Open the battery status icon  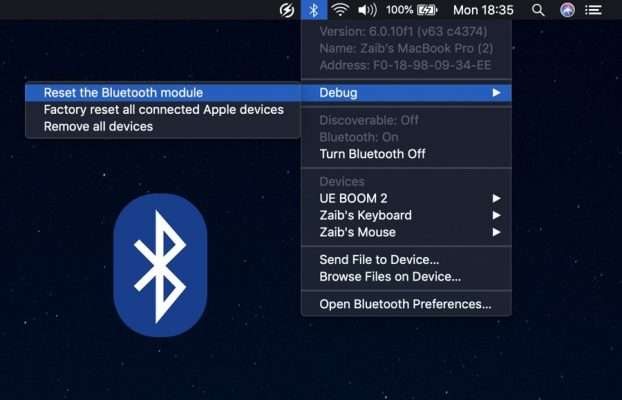tap(427, 10)
